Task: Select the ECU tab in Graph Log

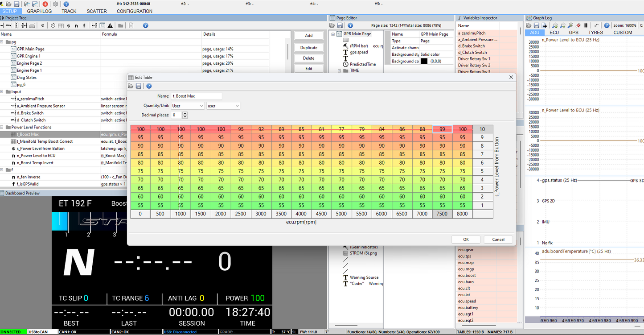Action: point(554,33)
